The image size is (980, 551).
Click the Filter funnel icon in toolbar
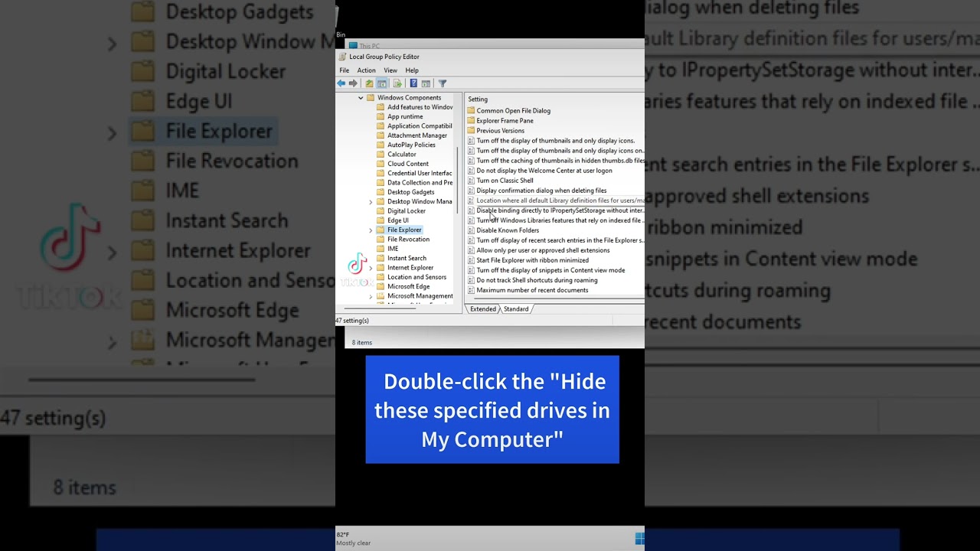click(442, 83)
